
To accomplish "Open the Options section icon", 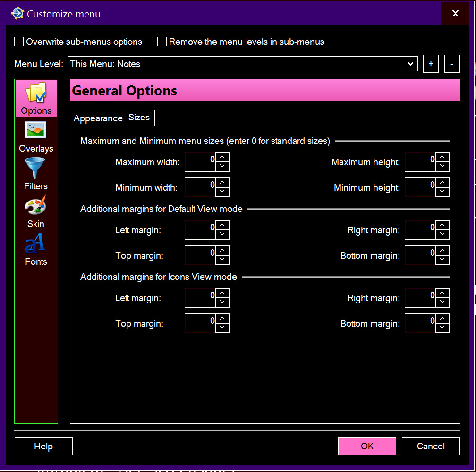I will (x=36, y=93).
